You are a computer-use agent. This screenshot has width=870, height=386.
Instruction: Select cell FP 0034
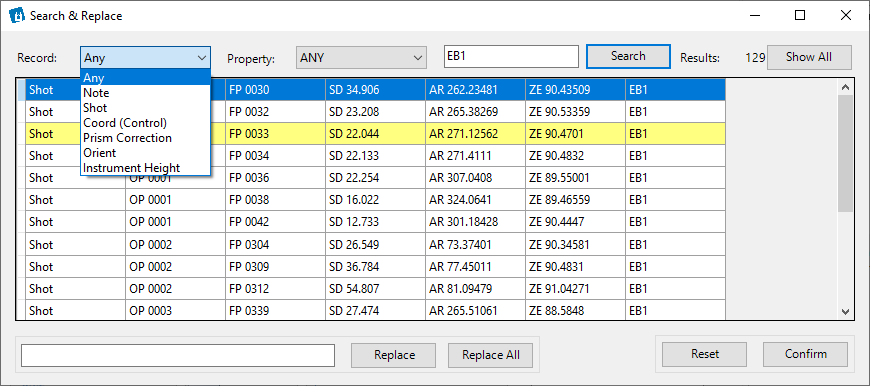point(275,156)
